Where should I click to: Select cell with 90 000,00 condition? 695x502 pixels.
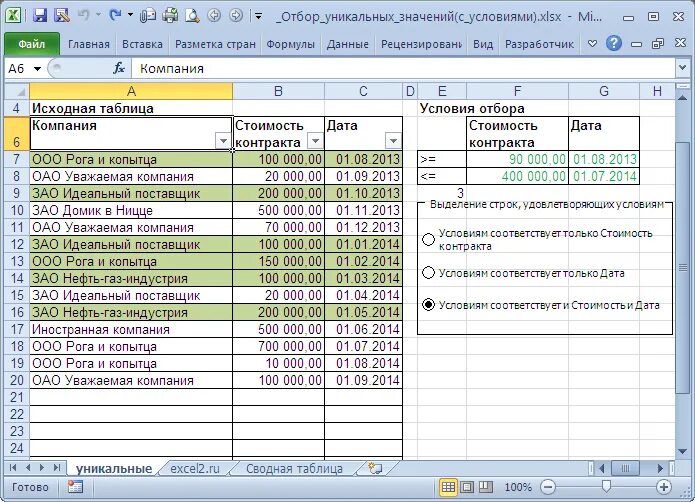(517, 159)
